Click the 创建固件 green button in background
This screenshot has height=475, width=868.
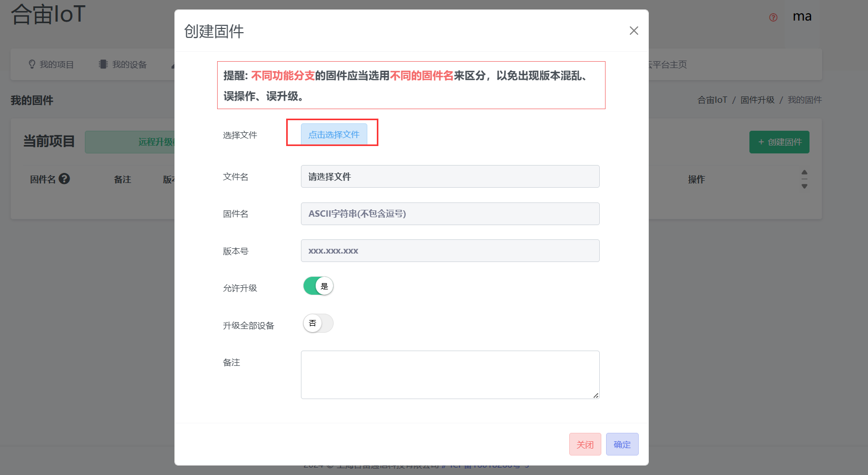point(779,142)
